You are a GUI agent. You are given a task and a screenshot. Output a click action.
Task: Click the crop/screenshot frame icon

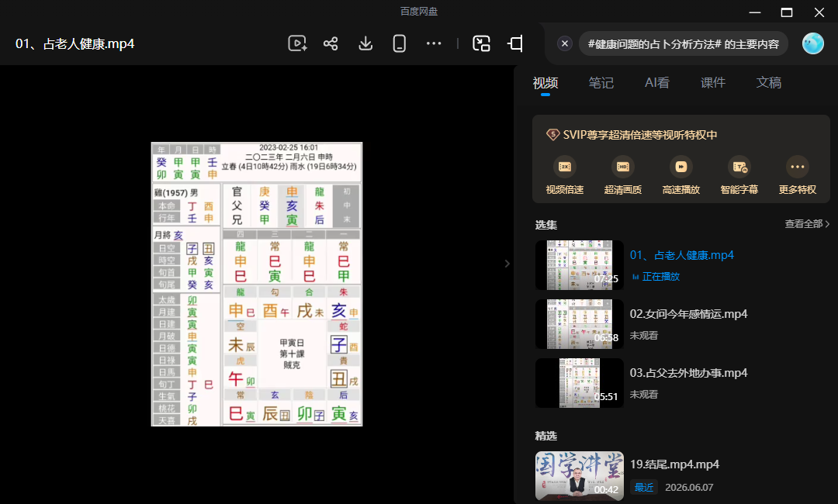coord(515,43)
